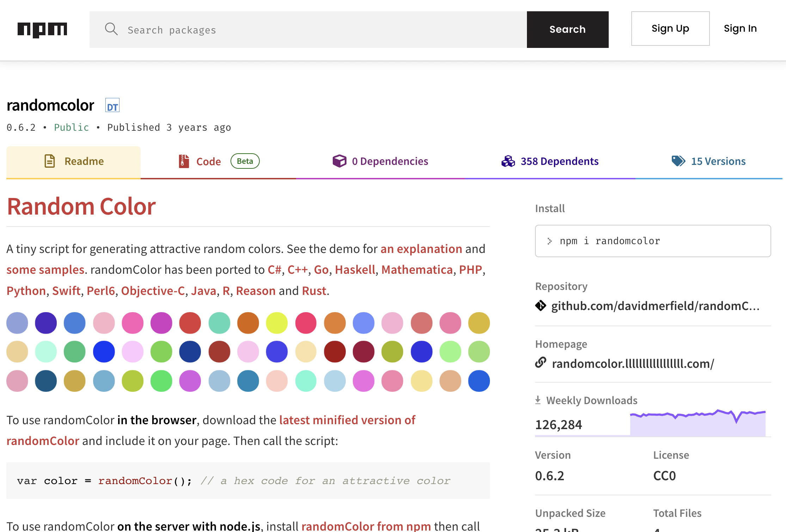Click the homepage chain link icon

[541, 363]
